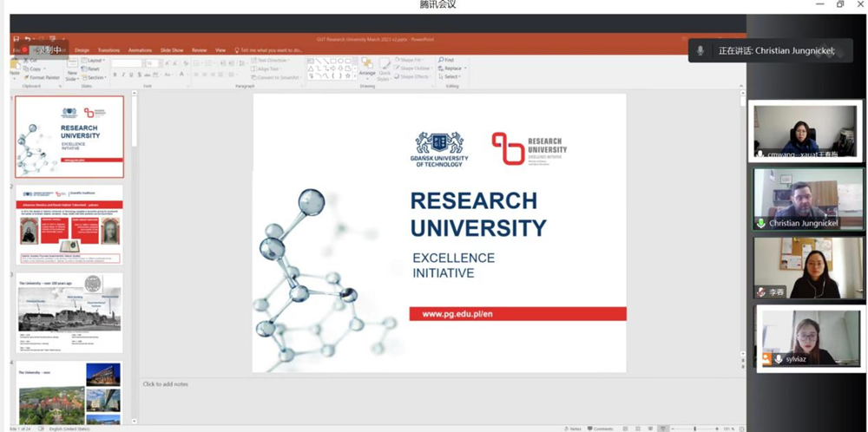868x432 pixels.
Task: Select the rectangle shape in shapes gallery
Action: coord(334,61)
